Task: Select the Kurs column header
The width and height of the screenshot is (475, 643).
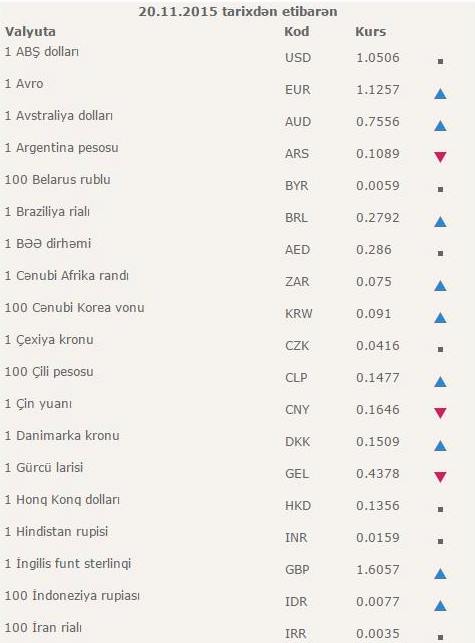Action: click(370, 32)
